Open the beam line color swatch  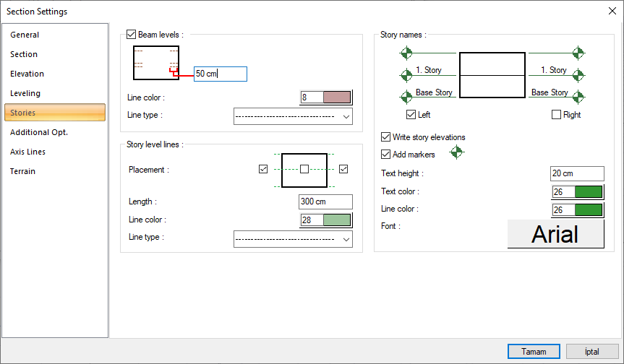(337, 97)
